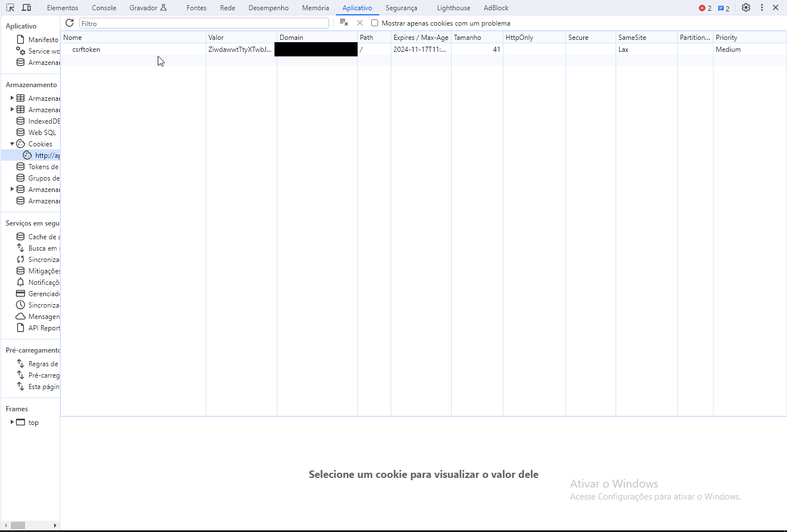Open Service workers sidebar entry
This screenshot has width=787, height=532.
click(38, 51)
